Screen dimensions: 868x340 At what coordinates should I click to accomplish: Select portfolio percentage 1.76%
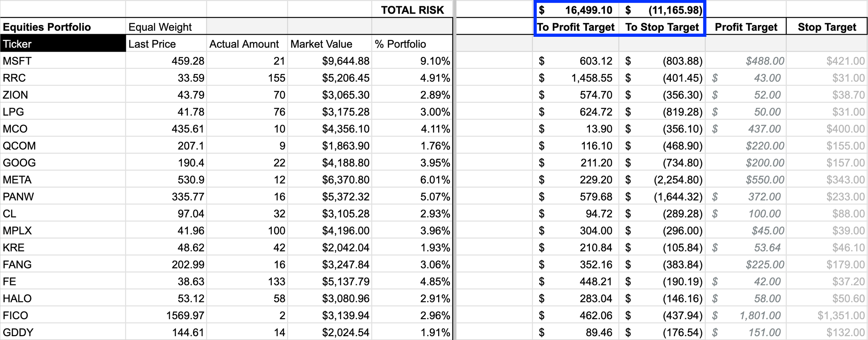pyautogui.click(x=412, y=146)
